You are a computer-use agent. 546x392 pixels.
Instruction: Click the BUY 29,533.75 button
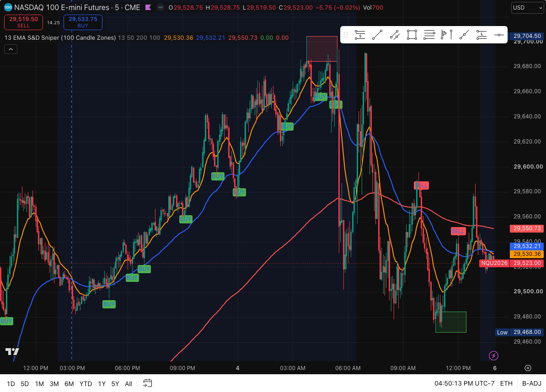[x=83, y=22]
